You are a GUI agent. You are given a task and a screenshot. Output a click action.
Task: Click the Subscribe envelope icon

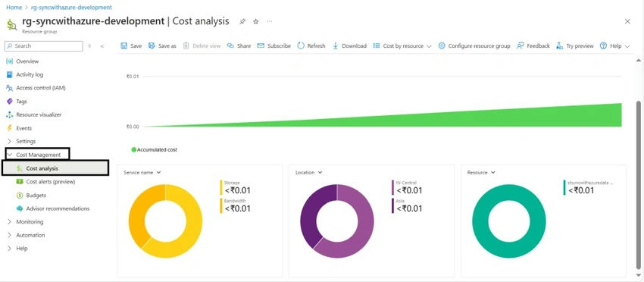pyautogui.click(x=261, y=46)
